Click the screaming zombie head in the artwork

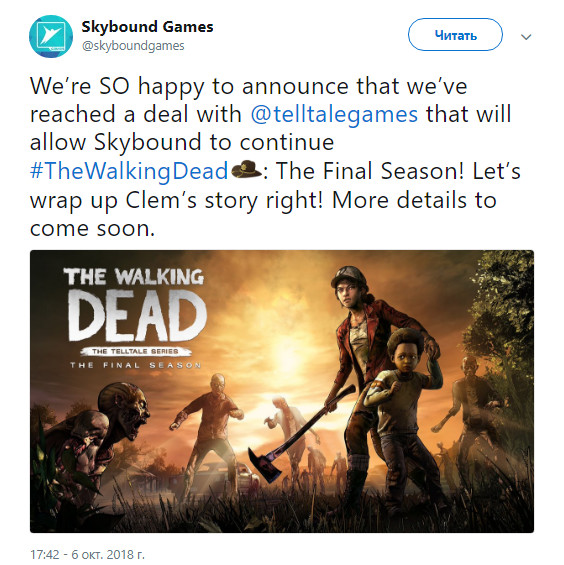click(124, 411)
